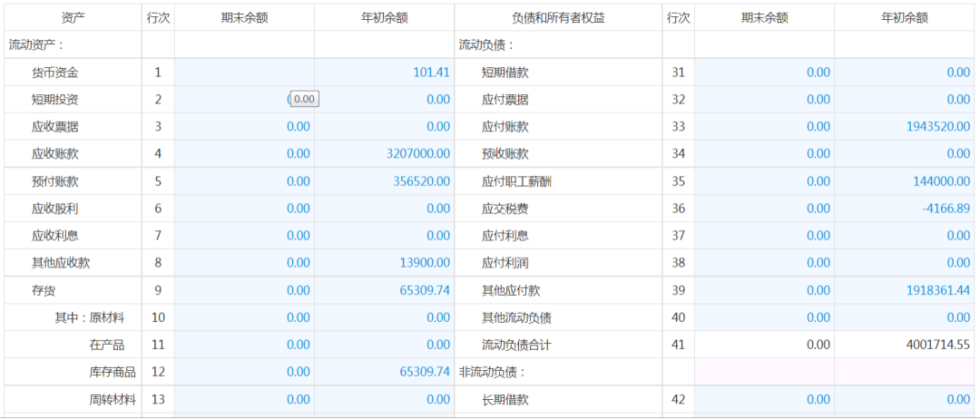
Task: Select the 流动资产： section label
Action: (x=37, y=45)
